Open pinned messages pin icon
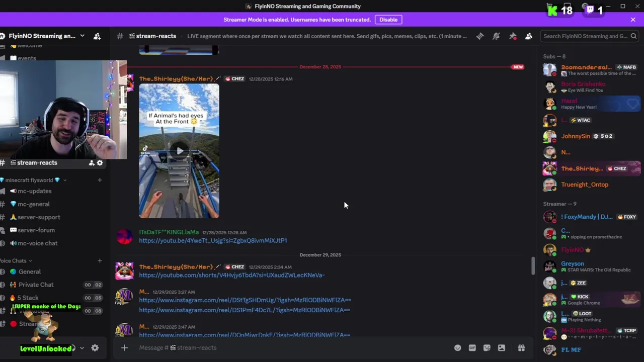The height and width of the screenshot is (362, 644). pyautogui.click(x=513, y=36)
